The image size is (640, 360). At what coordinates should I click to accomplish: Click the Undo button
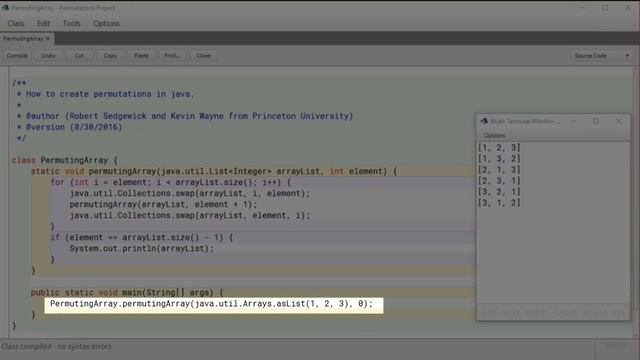48,56
